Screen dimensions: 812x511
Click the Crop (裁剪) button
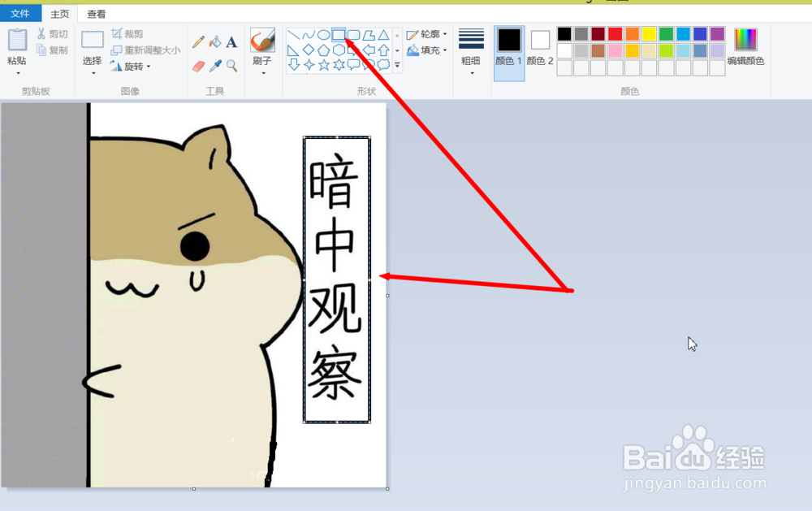[x=127, y=34]
